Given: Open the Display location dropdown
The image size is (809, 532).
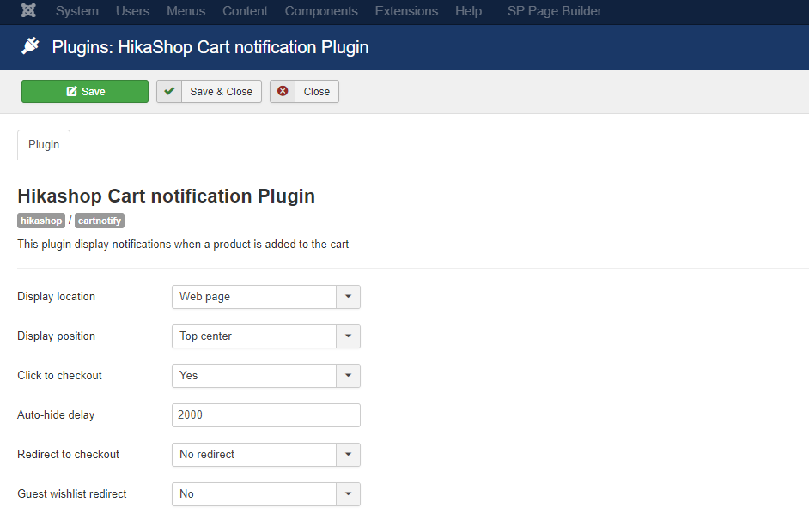Looking at the screenshot, I should [x=265, y=297].
